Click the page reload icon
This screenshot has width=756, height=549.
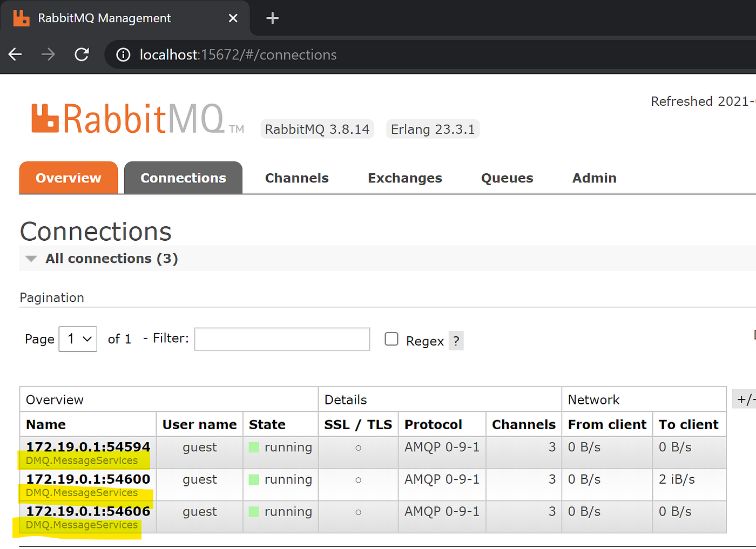(x=82, y=54)
